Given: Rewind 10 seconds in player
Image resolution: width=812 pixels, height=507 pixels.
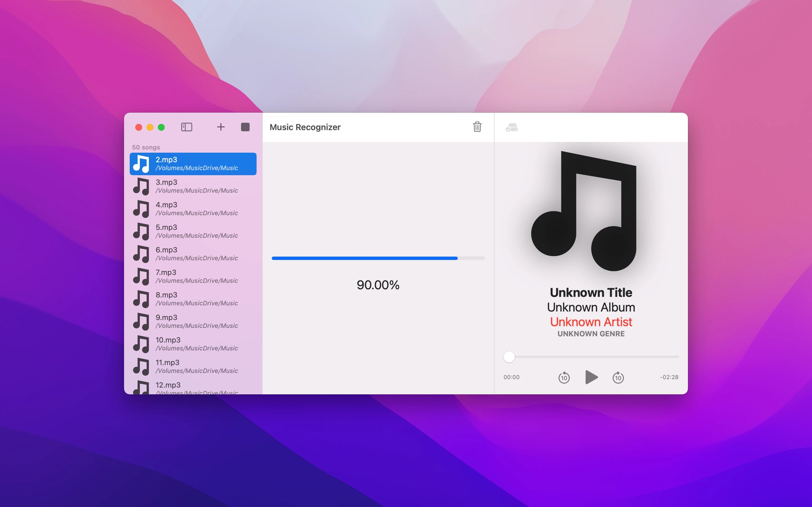Looking at the screenshot, I should (x=564, y=377).
